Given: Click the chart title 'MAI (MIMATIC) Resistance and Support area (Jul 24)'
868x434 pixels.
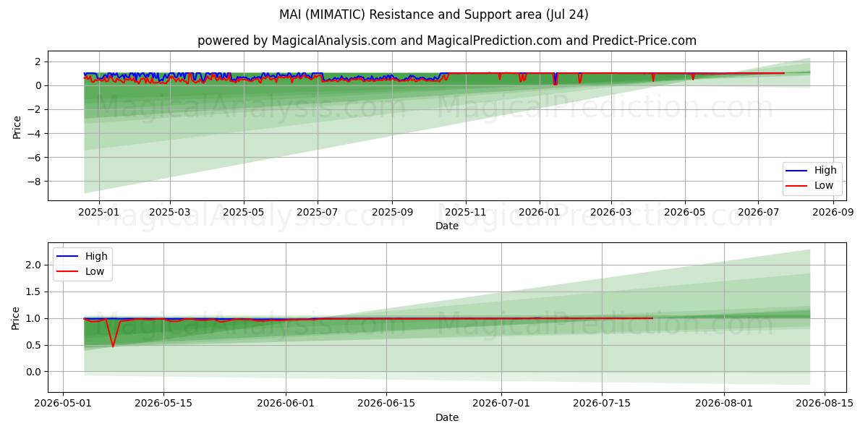Looking at the screenshot, I should coord(434,14).
